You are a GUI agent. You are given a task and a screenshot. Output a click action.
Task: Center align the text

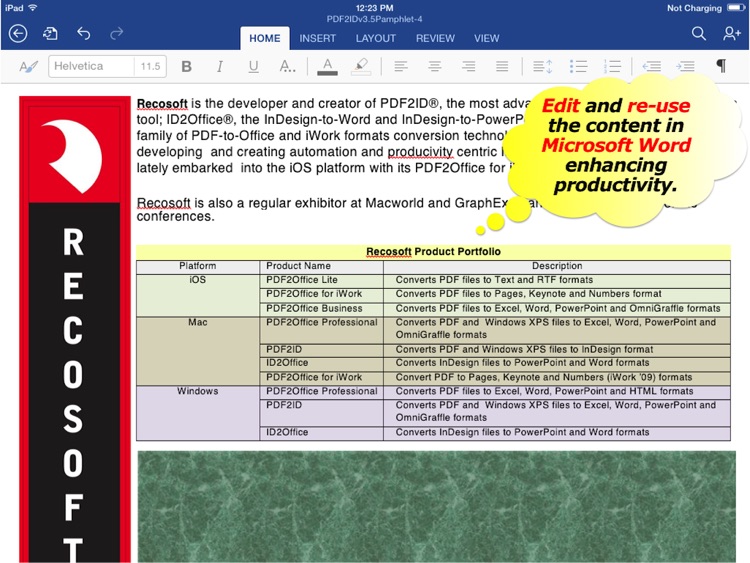click(434, 66)
